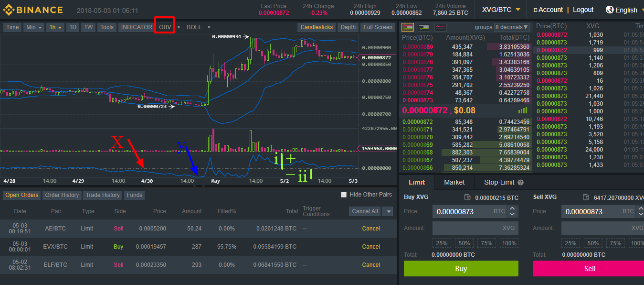This screenshot has width=644, height=285.
Task: Open the chart Tools menu
Action: 107,27
